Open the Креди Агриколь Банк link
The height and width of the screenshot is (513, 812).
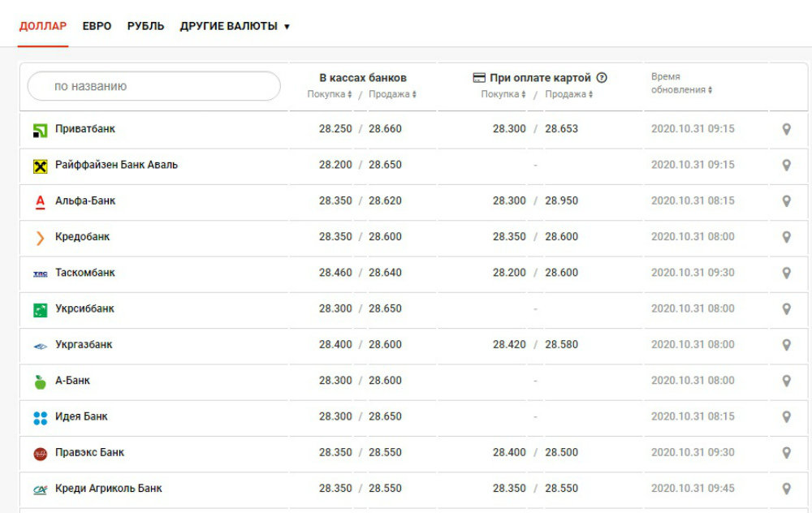(108, 489)
